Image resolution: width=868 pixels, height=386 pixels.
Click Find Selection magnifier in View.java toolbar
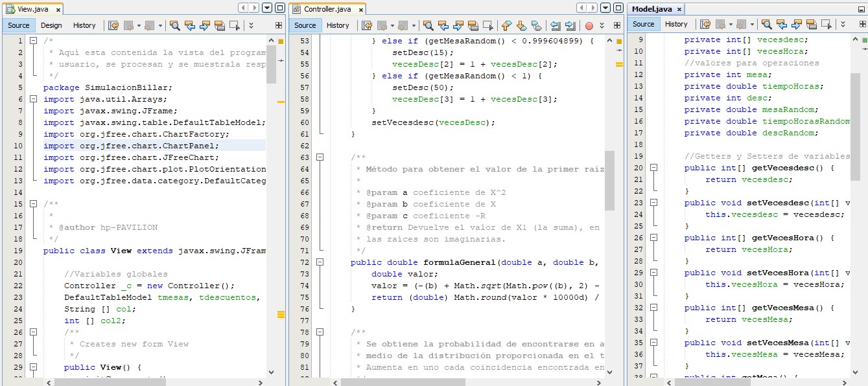coord(174,25)
